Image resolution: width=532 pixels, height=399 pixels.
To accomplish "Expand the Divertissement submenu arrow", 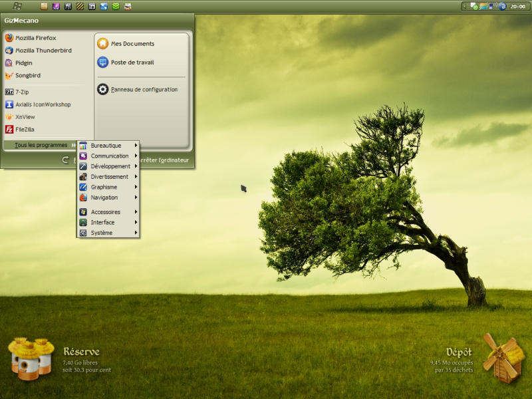I will pos(136,176).
